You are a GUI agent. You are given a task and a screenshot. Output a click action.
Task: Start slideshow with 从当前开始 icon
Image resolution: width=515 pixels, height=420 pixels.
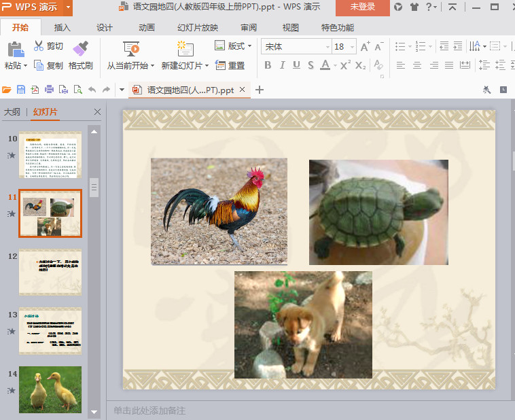point(131,48)
